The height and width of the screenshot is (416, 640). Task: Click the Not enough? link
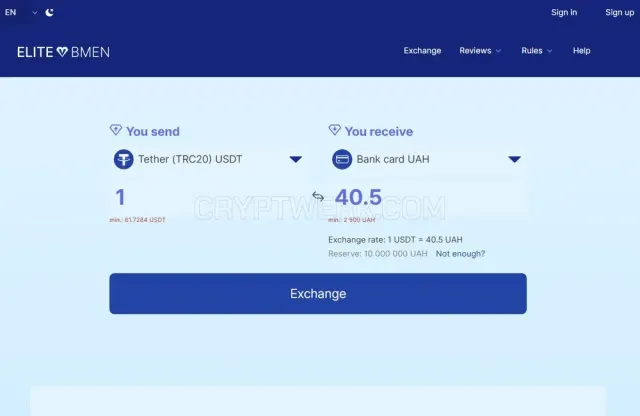click(460, 254)
